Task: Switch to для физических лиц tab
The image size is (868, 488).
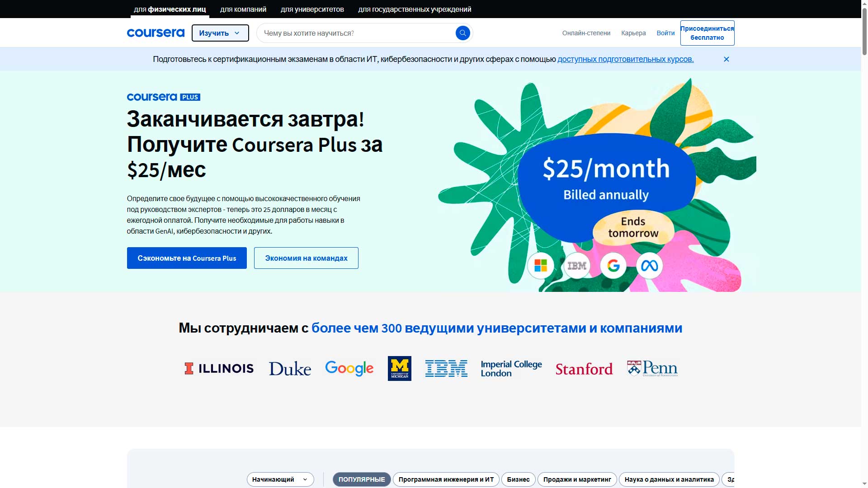Action: coord(170,9)
